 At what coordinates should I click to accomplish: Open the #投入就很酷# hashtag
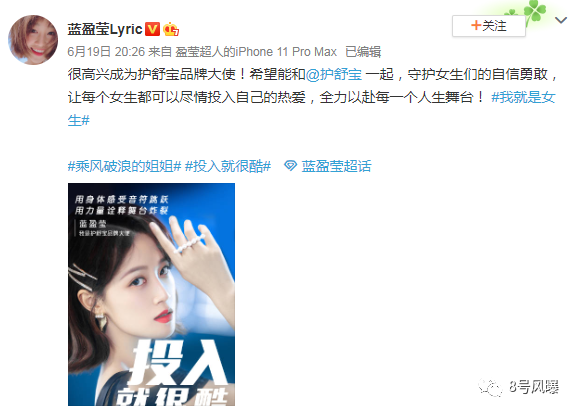click(228, 166)
